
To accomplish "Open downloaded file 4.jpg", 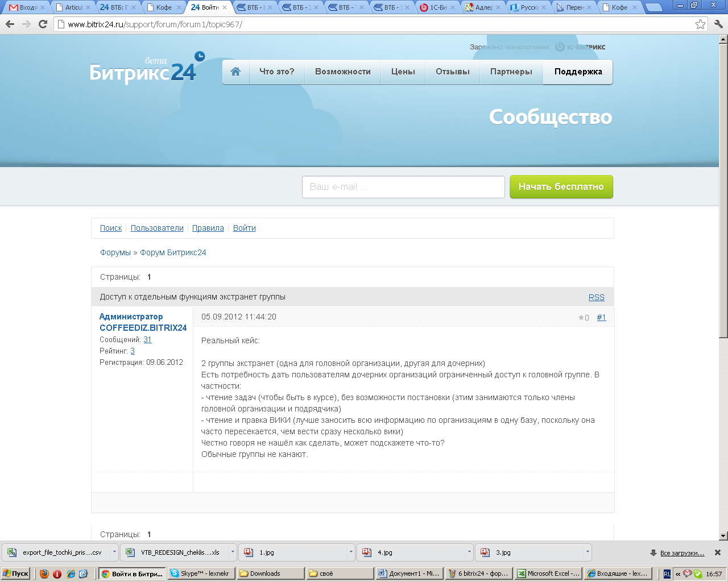I will point(411,552).
